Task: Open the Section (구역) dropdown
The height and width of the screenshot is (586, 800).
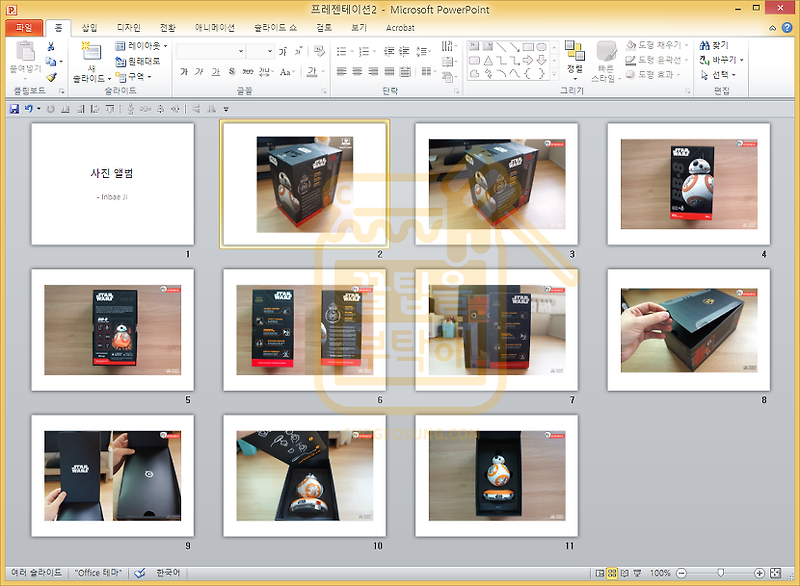Action: pyautogui.click(x=134, y=77)
